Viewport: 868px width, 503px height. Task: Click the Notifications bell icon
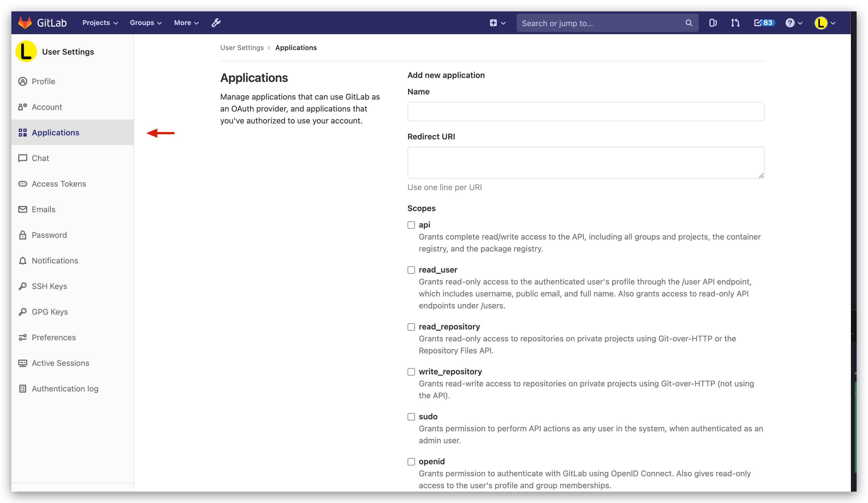pyautogui.click(x=23, y=261)
